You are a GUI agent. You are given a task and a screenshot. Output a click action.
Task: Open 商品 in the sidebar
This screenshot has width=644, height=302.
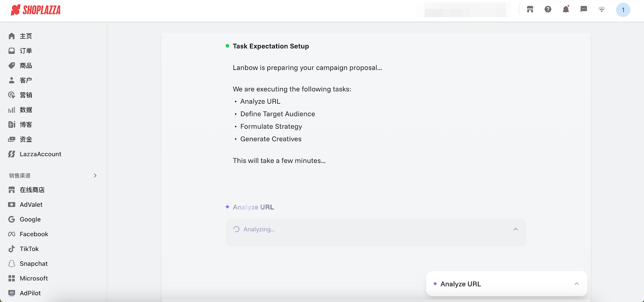(26, 66)
